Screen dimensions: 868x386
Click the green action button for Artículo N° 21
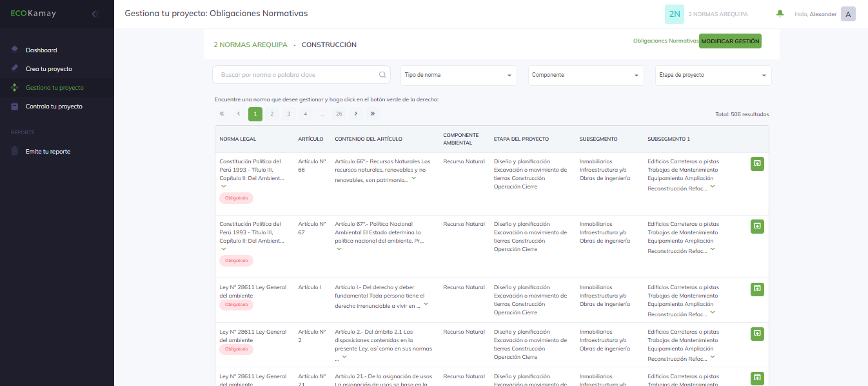coord(757,378)
